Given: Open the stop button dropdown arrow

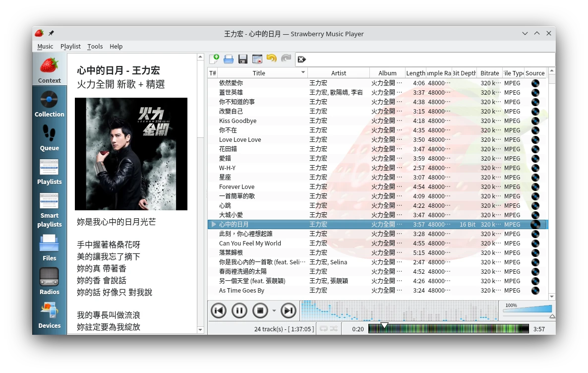Looking at the screenshot, I should (x=274, y=311).
